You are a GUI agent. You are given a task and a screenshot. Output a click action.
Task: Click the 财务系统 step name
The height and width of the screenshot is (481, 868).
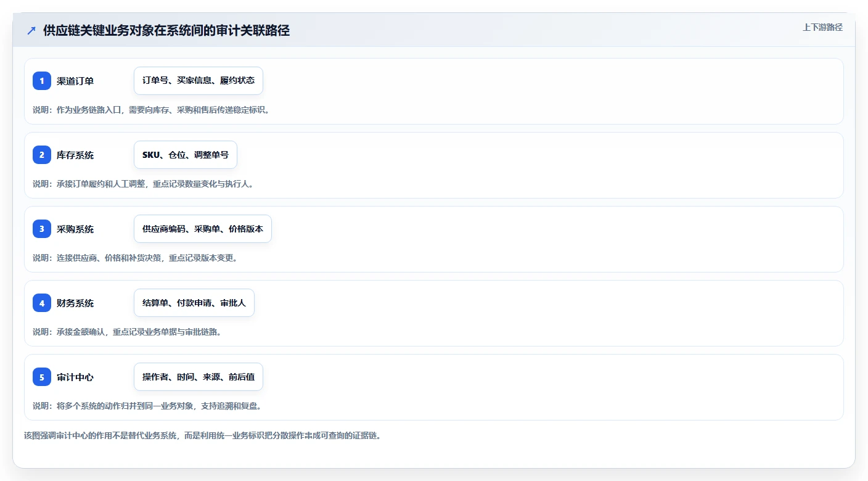click(x=75, y=303)
